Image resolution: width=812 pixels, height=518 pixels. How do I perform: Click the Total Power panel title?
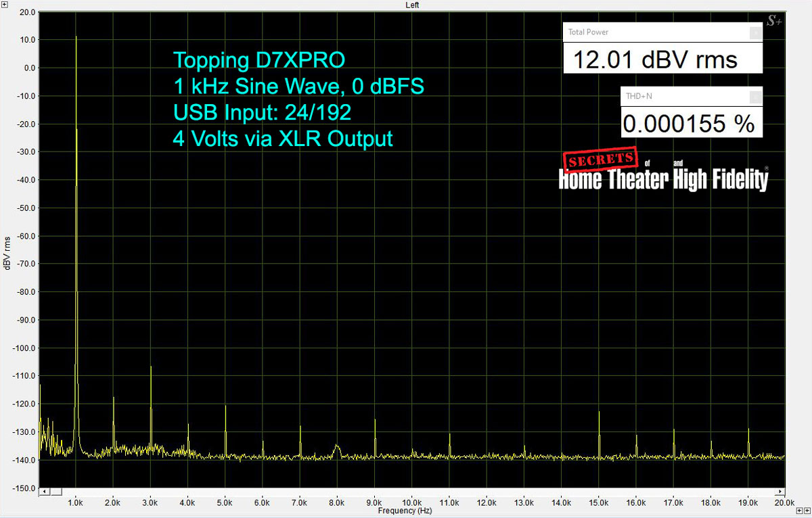pyautogui.click(x=588, y=32)
